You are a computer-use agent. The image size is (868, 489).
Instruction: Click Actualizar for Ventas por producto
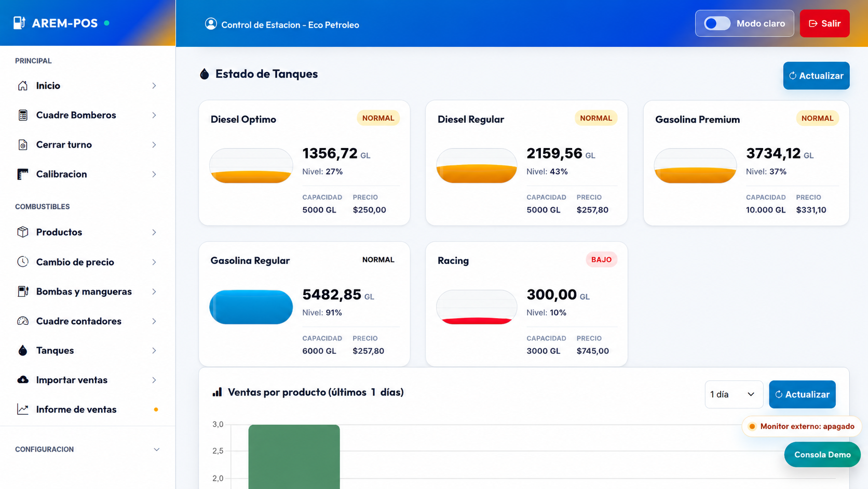coord(802,394)
